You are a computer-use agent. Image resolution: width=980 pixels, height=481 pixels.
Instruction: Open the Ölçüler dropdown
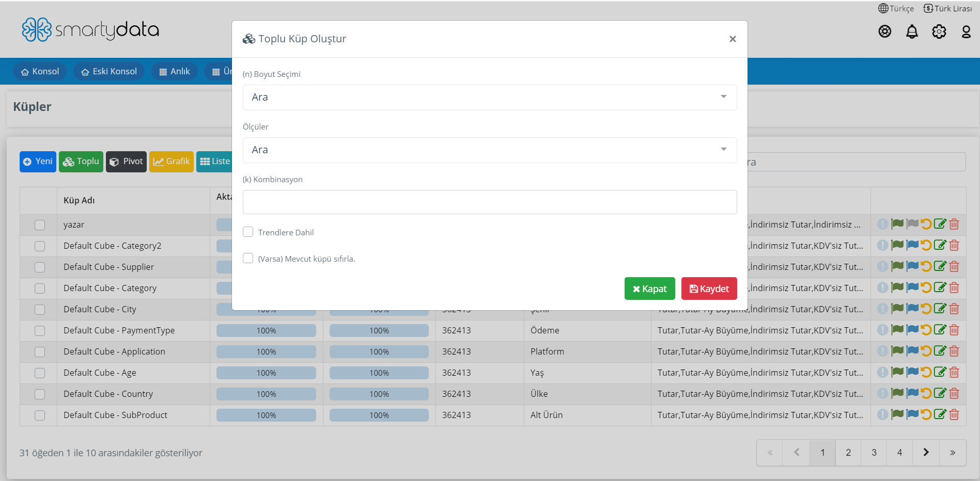point(490,150)
